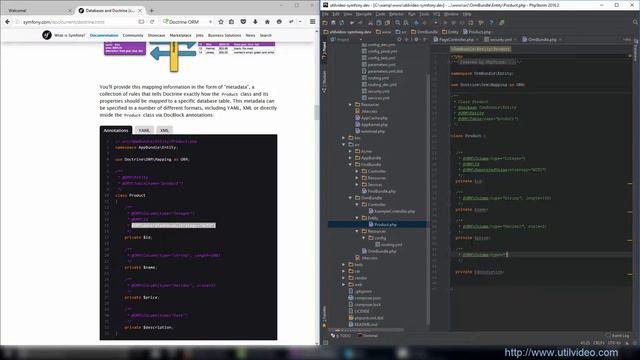Switch to the XML code tab

(164, 130)
